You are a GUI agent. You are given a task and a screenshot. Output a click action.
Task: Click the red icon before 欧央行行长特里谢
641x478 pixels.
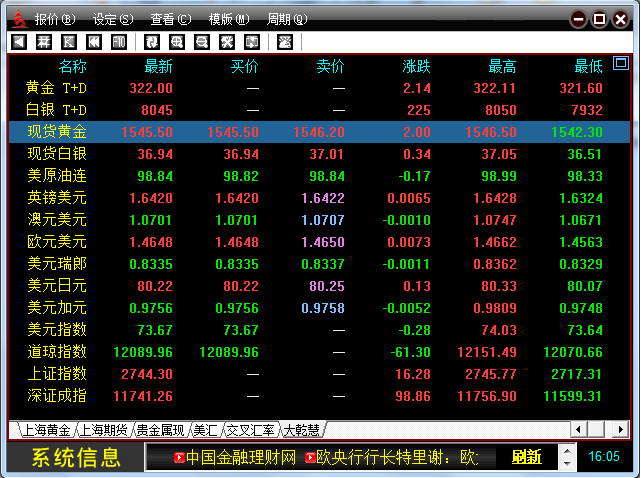click(x=310, y=457)
